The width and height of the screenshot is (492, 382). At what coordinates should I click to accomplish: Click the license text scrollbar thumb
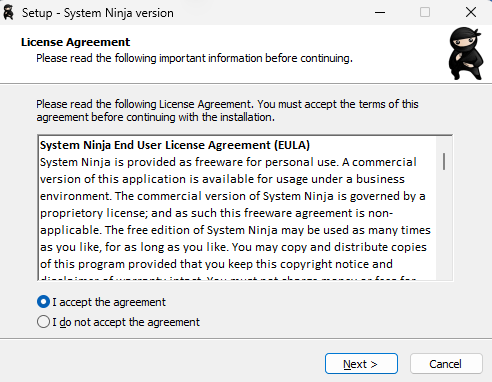(444, 161)
